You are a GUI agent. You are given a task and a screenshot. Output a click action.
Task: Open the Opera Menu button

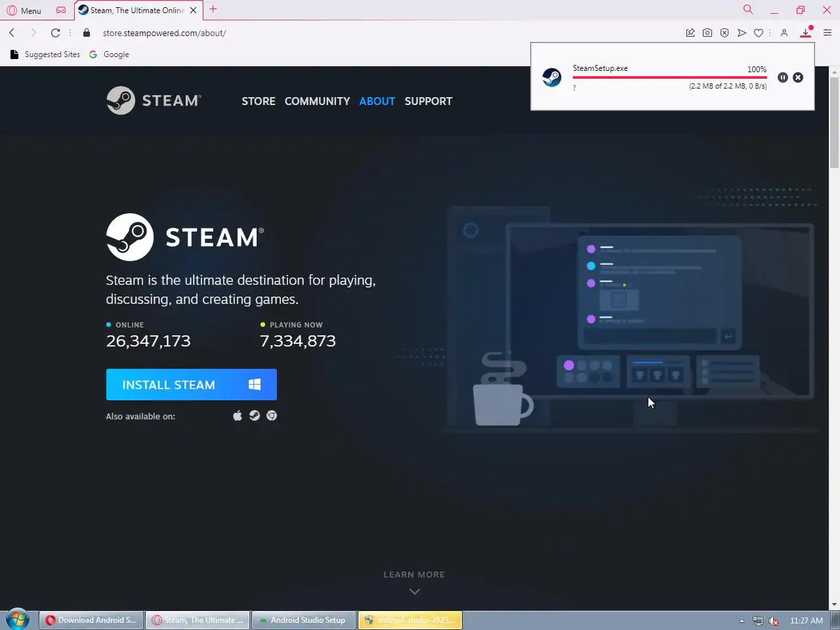(x=24, y=10)
